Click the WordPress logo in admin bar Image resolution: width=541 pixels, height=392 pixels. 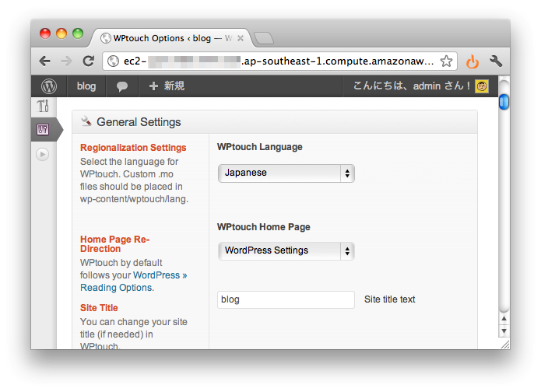[x=48, y=86]
